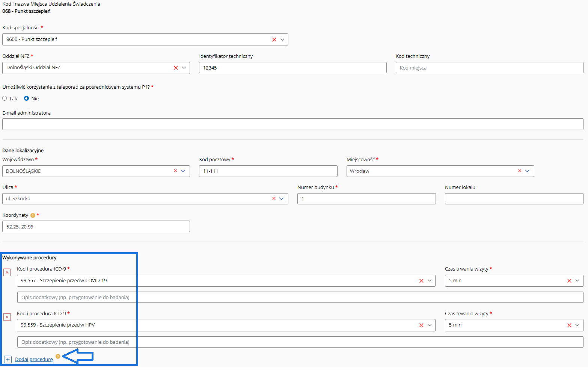The width and height of the screenshot is (588, 378).
Task: Clear the Ulica field value
Action: click(x=274, y=199)
